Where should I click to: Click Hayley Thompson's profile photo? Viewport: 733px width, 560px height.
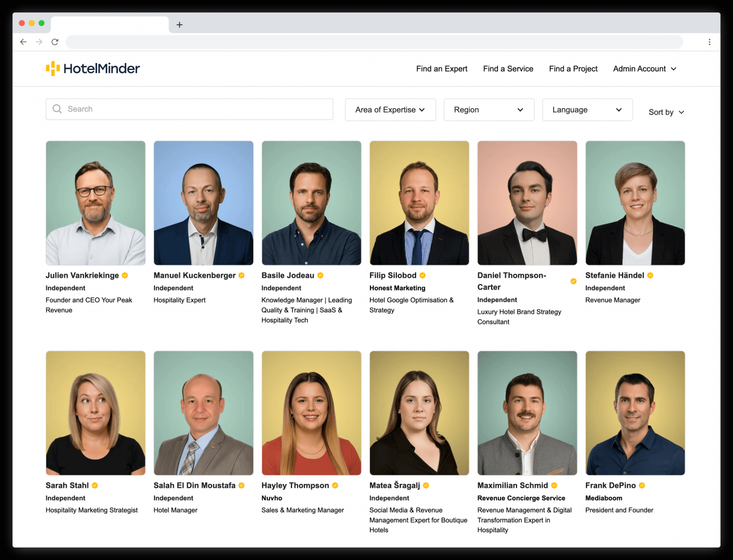pyautogui.click(x=311, y=413)
